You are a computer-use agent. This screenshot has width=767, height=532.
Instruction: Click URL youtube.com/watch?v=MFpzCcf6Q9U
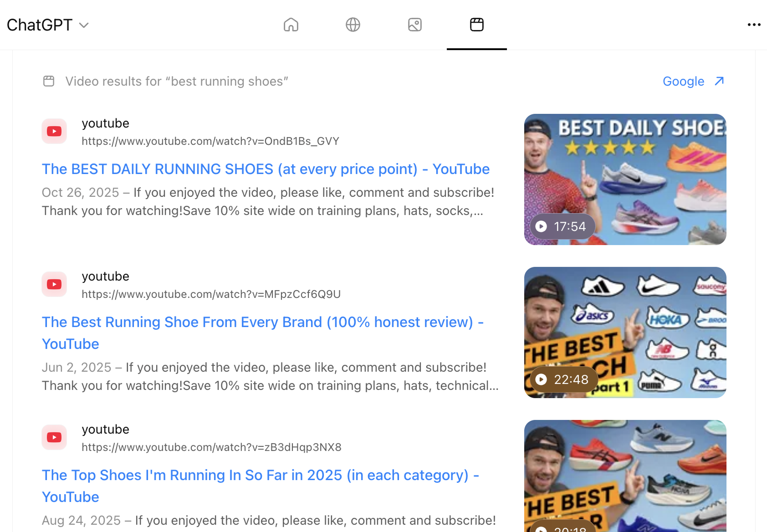(x=211, y=294)
